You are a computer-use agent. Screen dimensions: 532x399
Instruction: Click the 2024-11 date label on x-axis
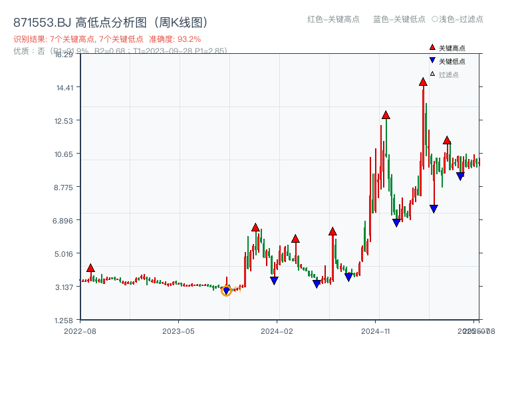tap(376, 330)
